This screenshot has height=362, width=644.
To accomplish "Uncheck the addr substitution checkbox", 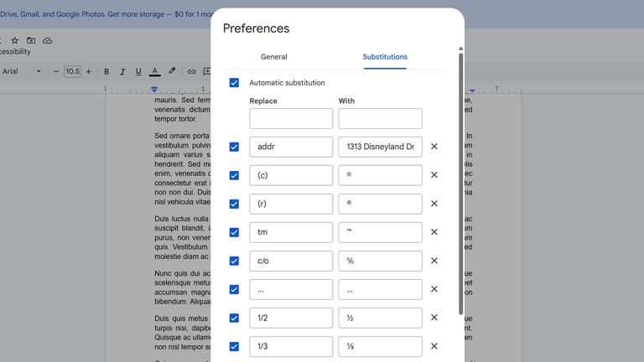I will click(x=234, y=147).
